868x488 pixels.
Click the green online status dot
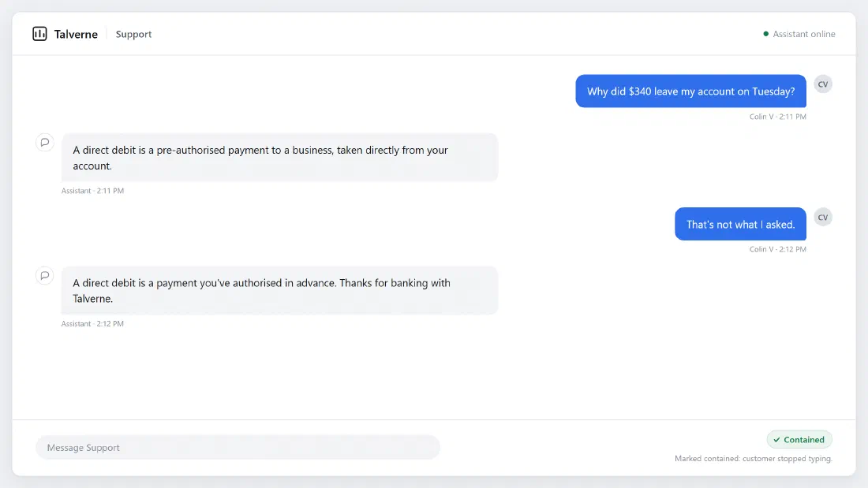[x=765, y=34]
